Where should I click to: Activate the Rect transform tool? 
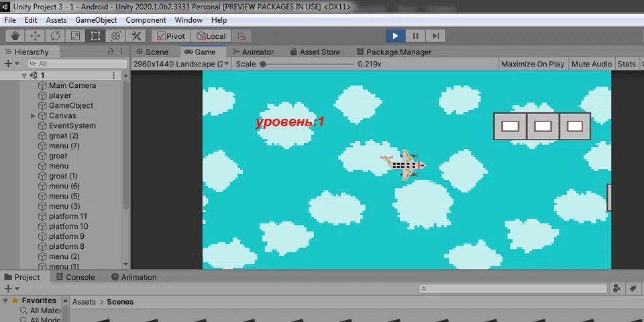point(95,36)
